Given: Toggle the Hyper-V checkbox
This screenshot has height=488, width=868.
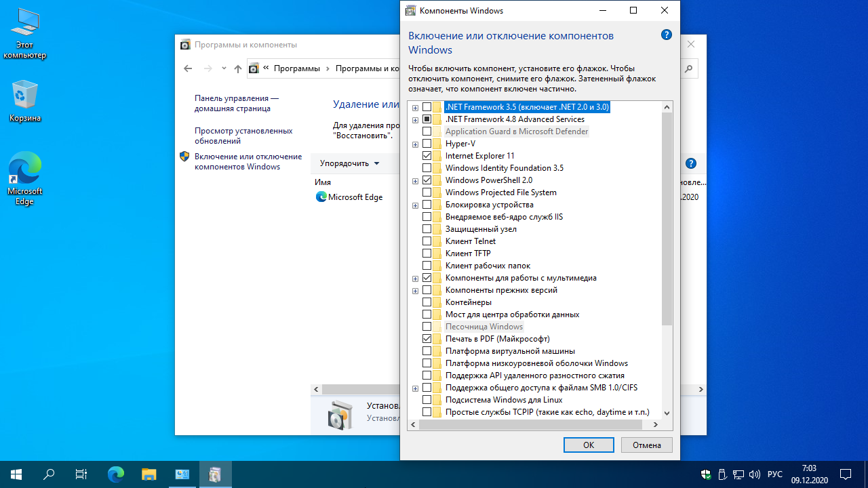Looking at the screenshot, I should [427, 144].
